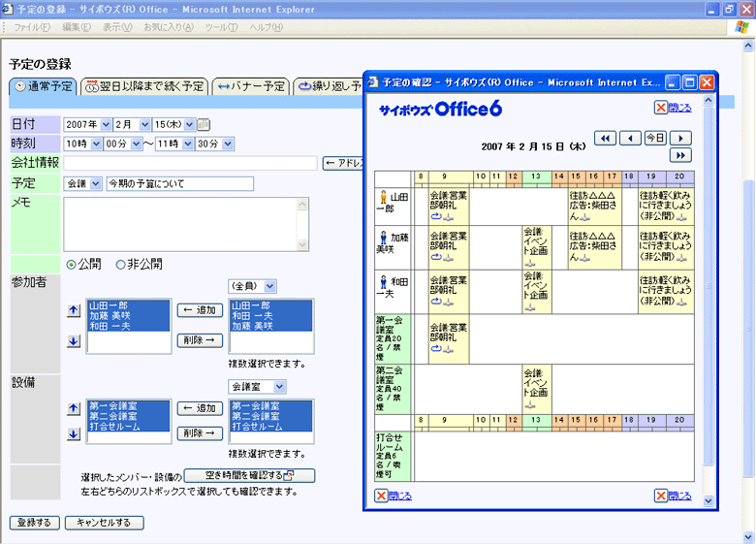Click 和田一夫 user icon in schedule
The image size is (756, 544).
[x=383, y=281]
